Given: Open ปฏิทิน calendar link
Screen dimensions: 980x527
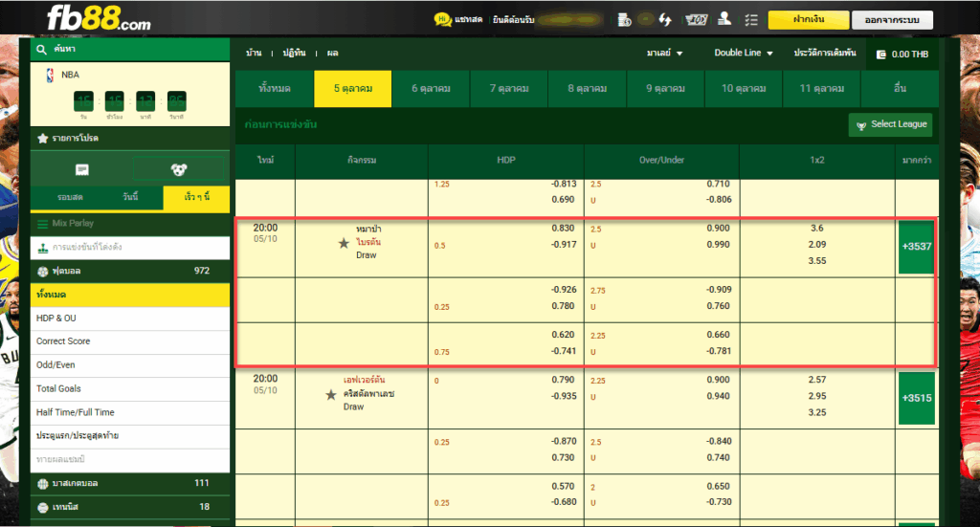Looking at the screenshot, I should [295, 53].
